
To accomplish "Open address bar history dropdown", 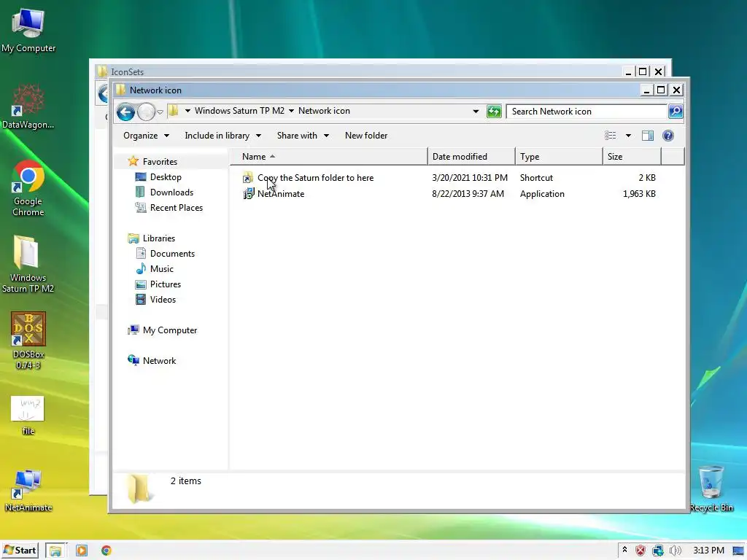I will click(x=476, y=112).
